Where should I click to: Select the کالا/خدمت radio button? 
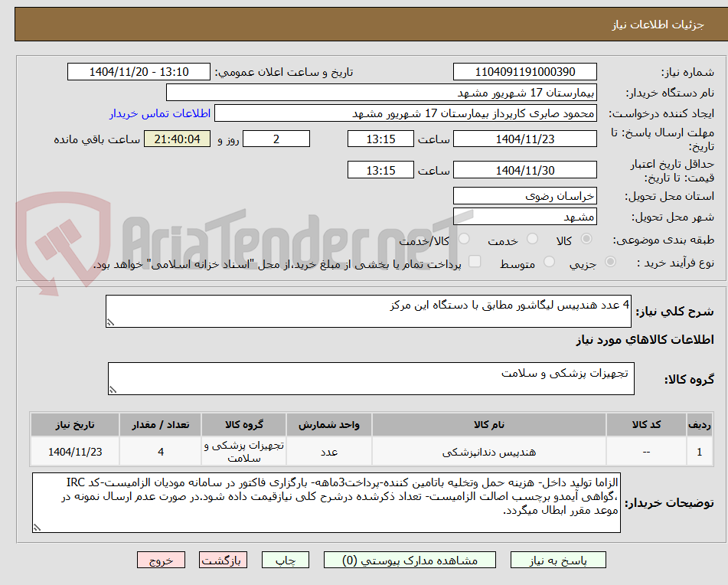coord(464,239)
